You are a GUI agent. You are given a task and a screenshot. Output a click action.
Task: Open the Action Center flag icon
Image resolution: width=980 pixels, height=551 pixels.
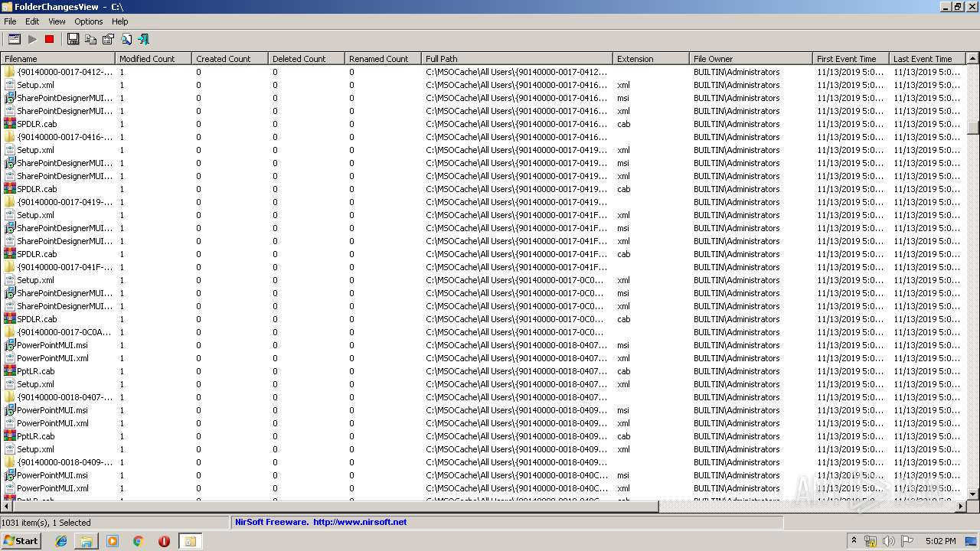pos(906,541)
